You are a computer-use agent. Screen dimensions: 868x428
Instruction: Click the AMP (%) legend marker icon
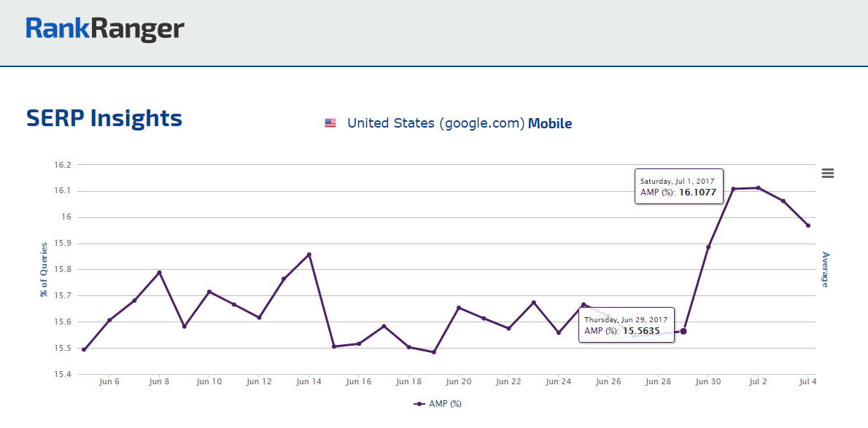point(419,403)
